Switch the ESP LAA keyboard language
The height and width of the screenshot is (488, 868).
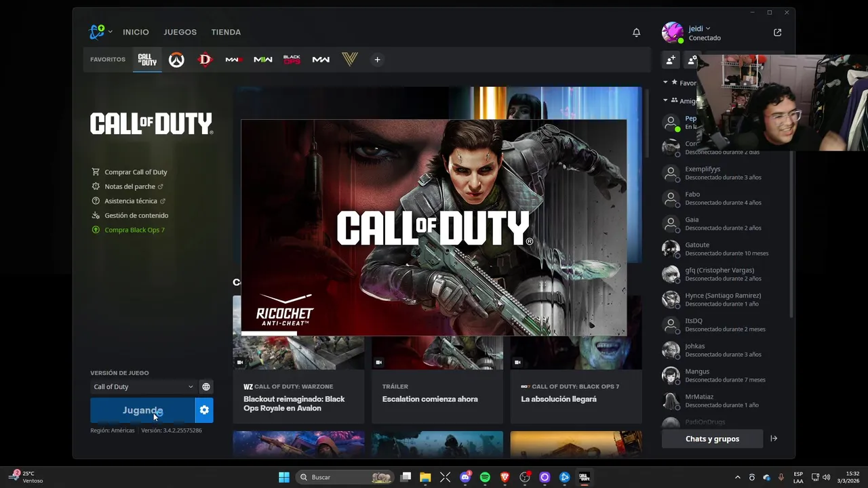798,477
